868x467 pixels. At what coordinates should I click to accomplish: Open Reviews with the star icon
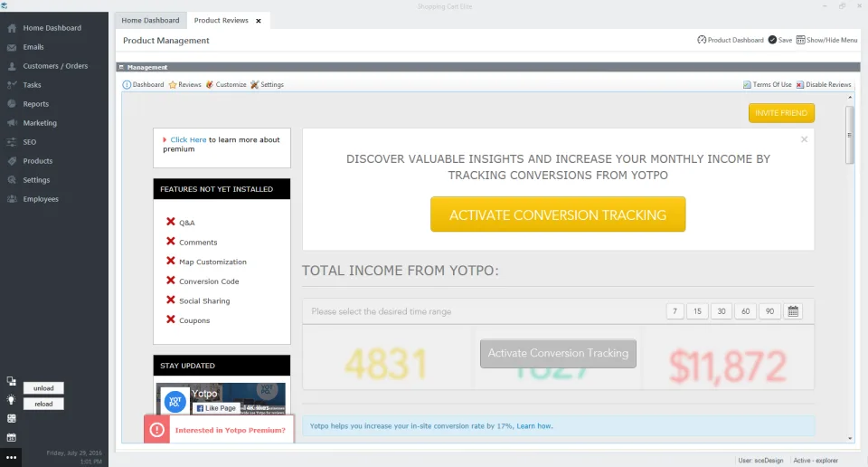184,85
